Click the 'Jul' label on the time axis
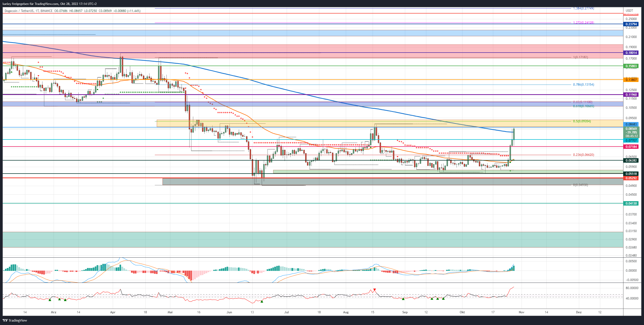The height and width of the screenshot is (325, 644). (286, 312)
